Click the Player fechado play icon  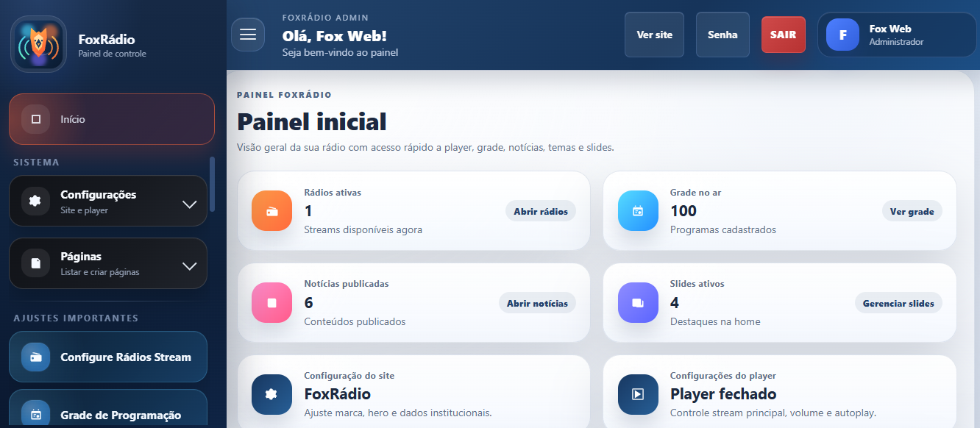point(638,394)
